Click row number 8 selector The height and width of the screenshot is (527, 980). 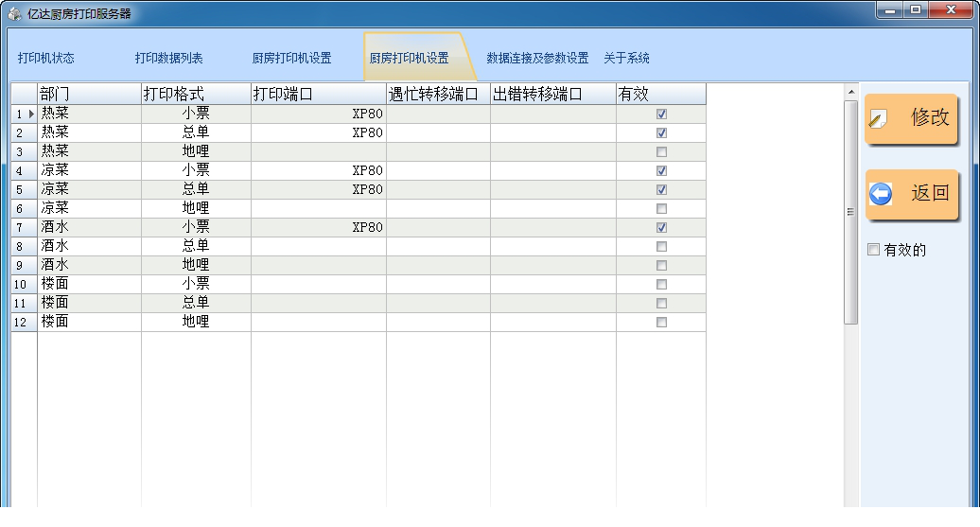(x=24, y=246)
